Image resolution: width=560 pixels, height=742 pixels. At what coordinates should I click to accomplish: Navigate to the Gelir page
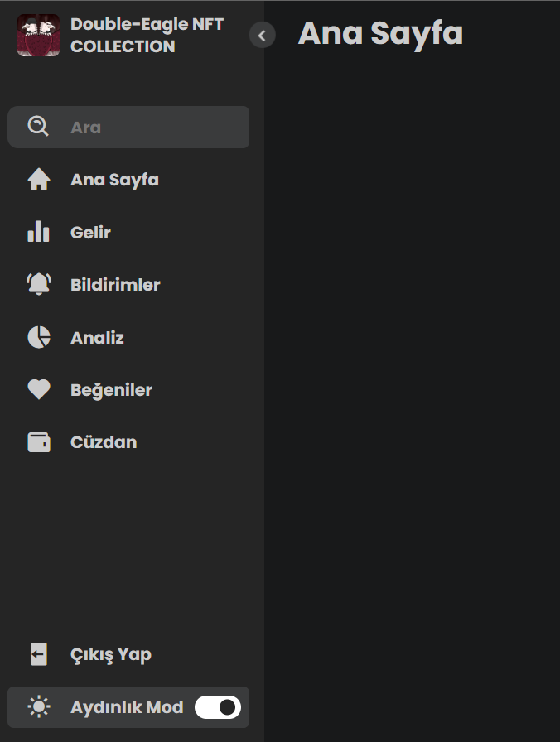point(89,232)
